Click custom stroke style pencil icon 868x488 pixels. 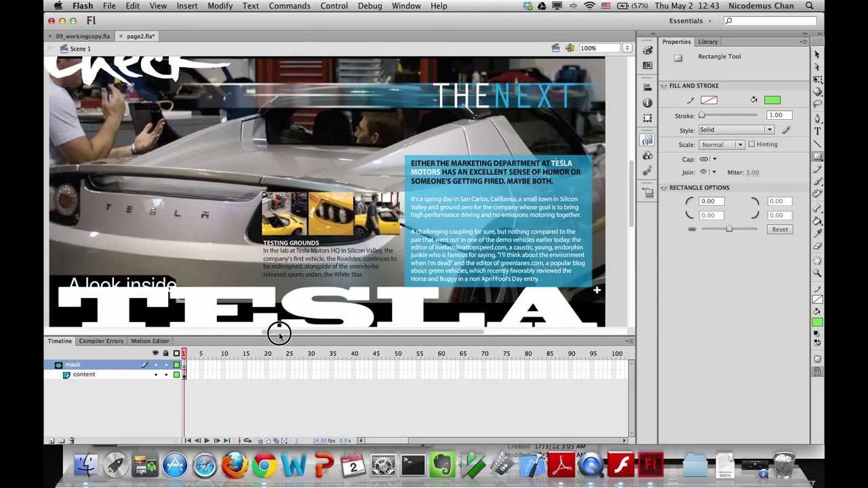[787, 129]
